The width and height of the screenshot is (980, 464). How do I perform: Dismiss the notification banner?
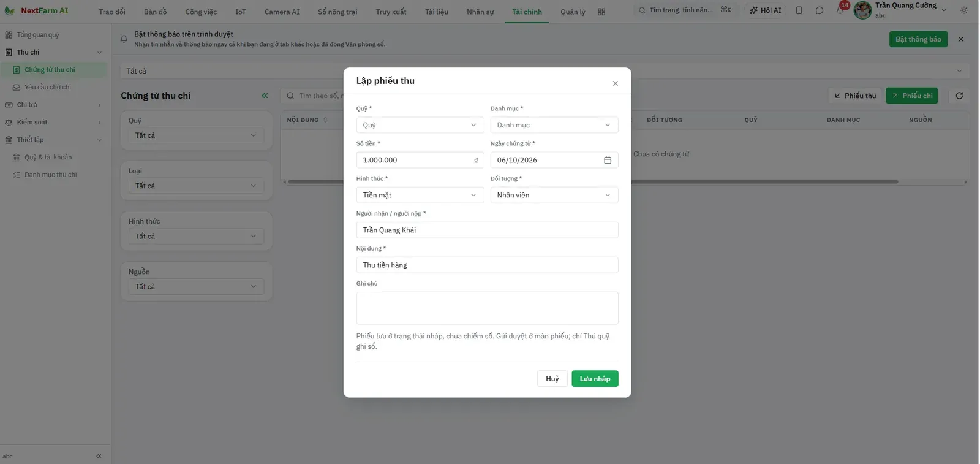click(960, 39)
